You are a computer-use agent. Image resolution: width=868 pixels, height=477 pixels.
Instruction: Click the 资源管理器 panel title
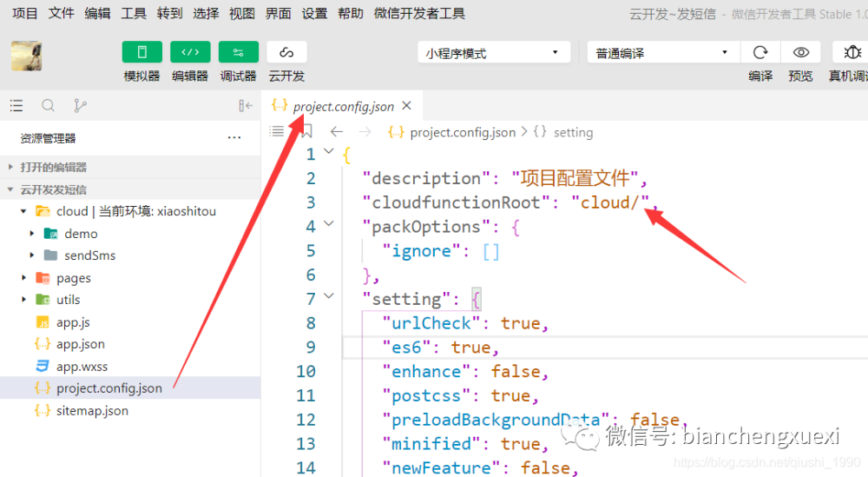tap(48, 138)
